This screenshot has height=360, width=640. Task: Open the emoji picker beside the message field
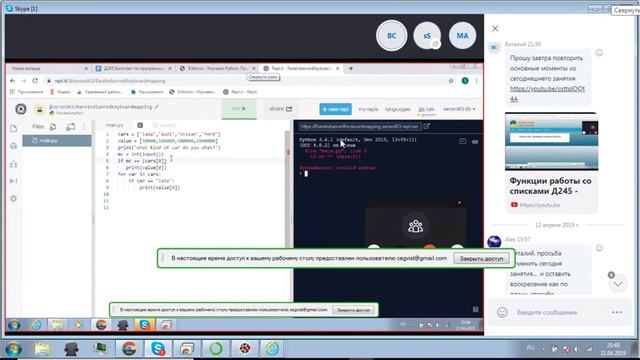(x=502, y=312)
